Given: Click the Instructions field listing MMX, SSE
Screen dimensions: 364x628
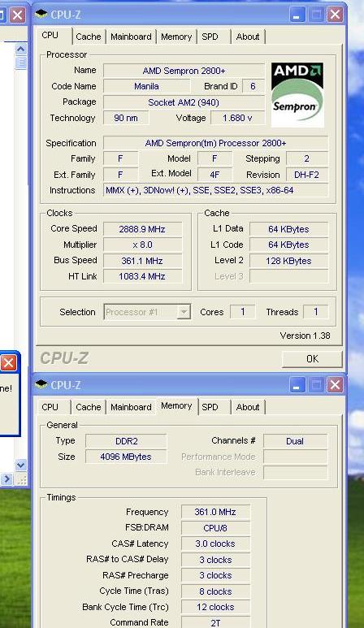Looking at the screenshot, I should coord(215,190).
